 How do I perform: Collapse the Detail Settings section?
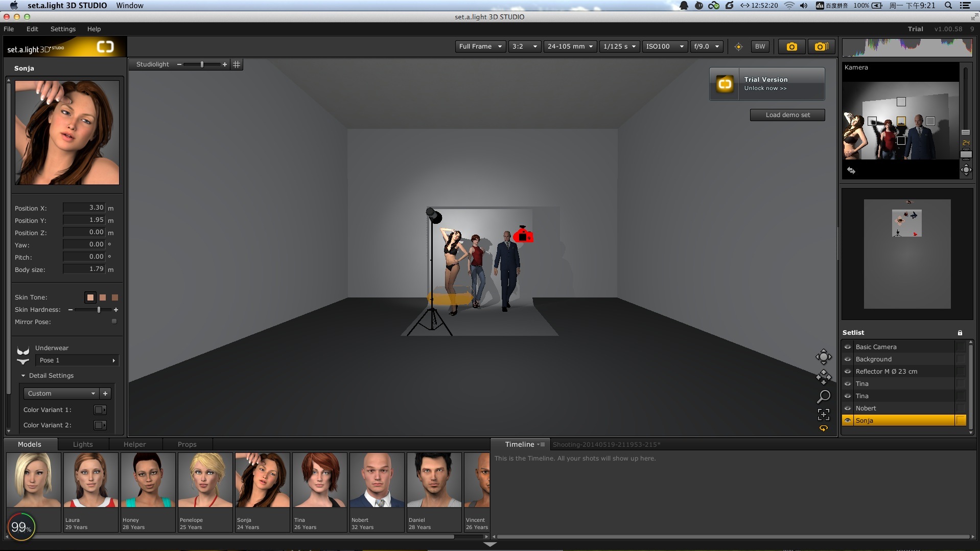point(24,376)
